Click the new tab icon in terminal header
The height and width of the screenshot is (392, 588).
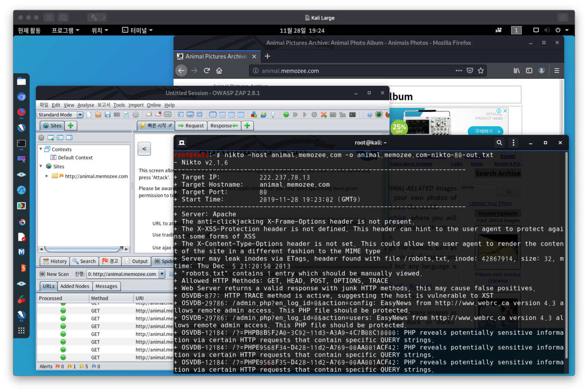pos(182,143)
